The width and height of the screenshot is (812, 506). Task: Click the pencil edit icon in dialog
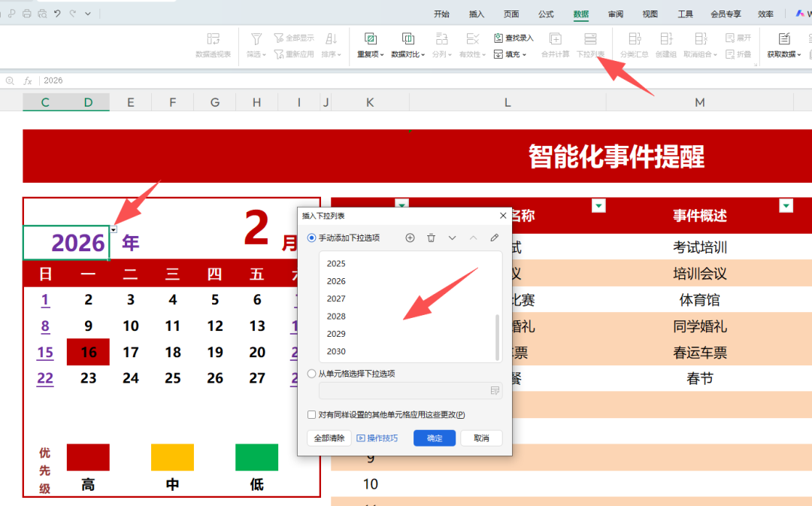click(x=494, y=238)
